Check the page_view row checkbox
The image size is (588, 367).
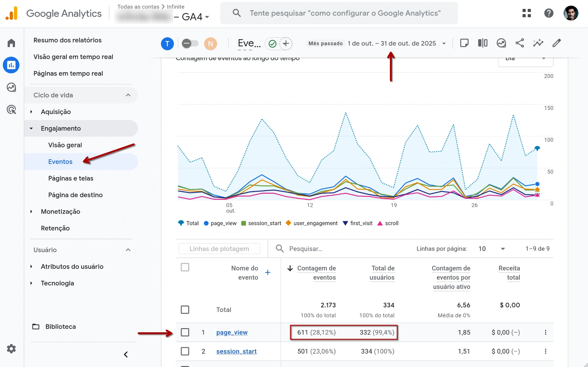click(x=185, y=332)
